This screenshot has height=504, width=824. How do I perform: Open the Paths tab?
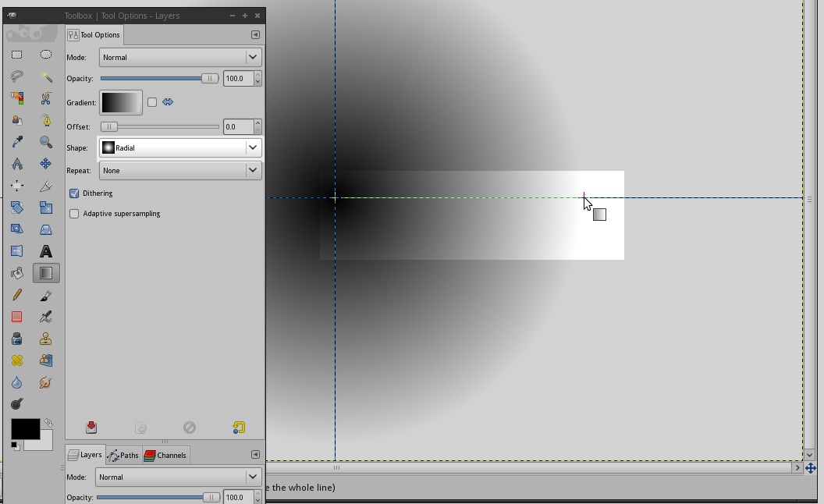[x=123, y=455]
